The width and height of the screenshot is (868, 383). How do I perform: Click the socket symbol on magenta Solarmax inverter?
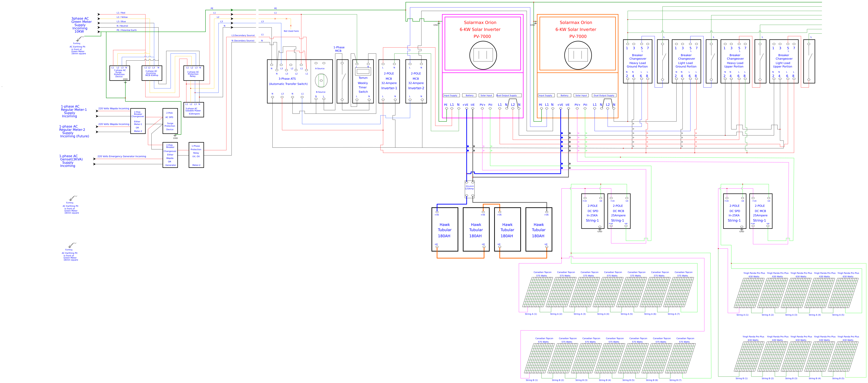[x=483, y=55]
